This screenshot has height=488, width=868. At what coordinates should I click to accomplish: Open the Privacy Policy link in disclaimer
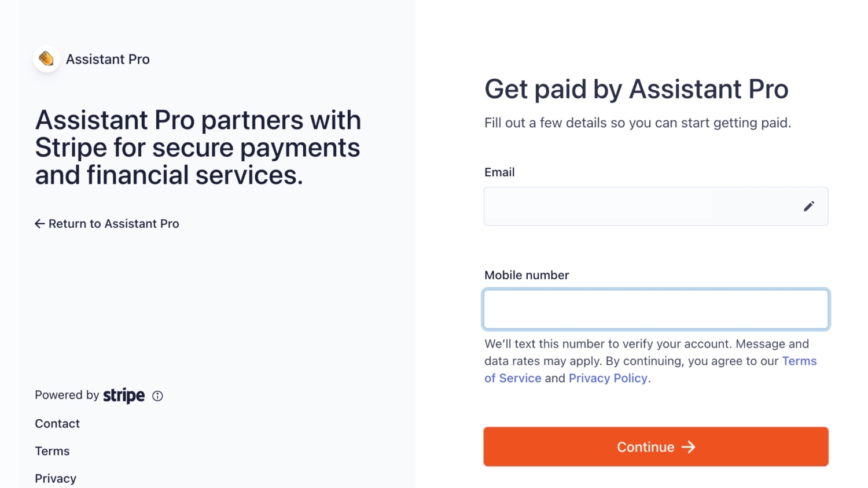(x=608, y=378)
